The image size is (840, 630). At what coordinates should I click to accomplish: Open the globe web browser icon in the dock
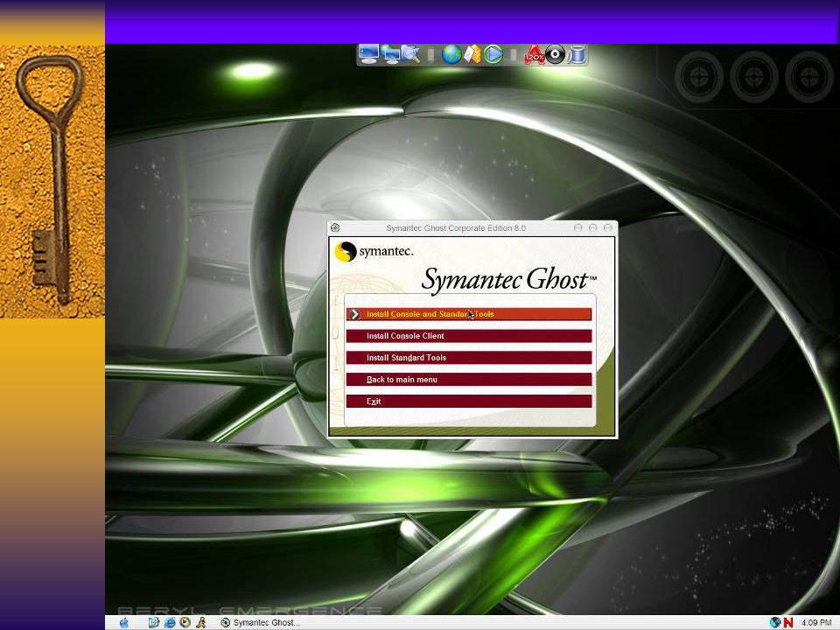[451, 54]
